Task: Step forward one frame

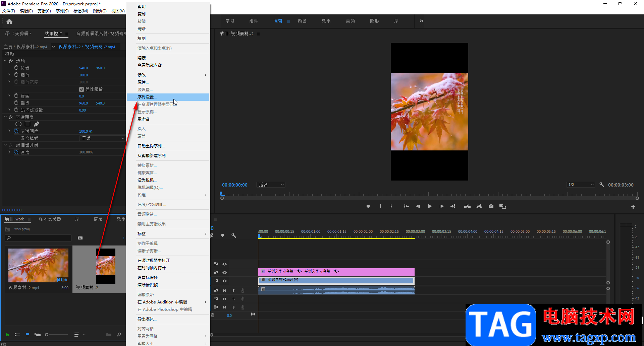Action: pyautogui.click(x=441, y=206)
